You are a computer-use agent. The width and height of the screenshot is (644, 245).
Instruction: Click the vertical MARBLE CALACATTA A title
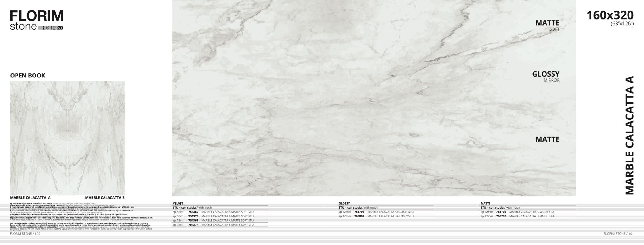pos(629,135)
